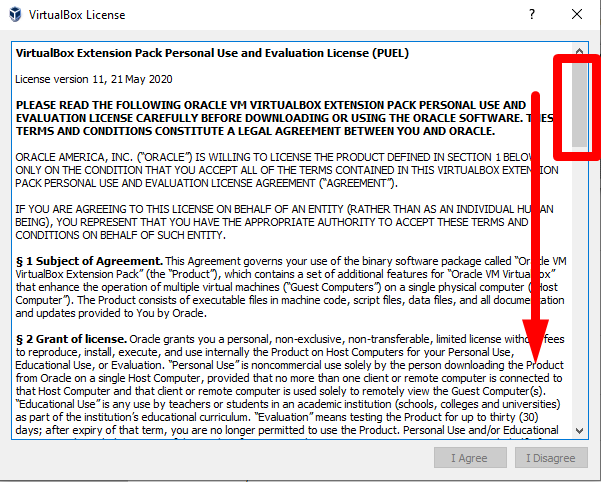
Task: Click the 'ORACLE AMERICA, INC.' paragraph
Action: point(287,170)
